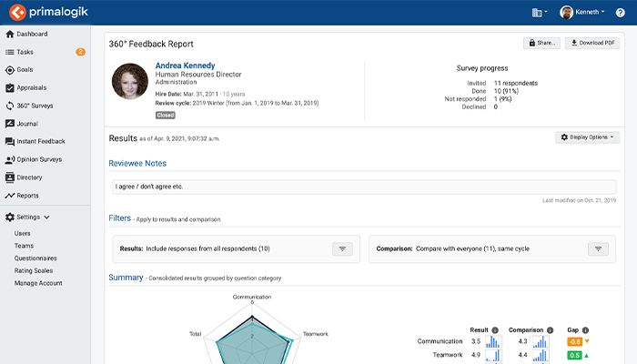Open the Comparison filter button
637x364 pixels.
[599, 249]
